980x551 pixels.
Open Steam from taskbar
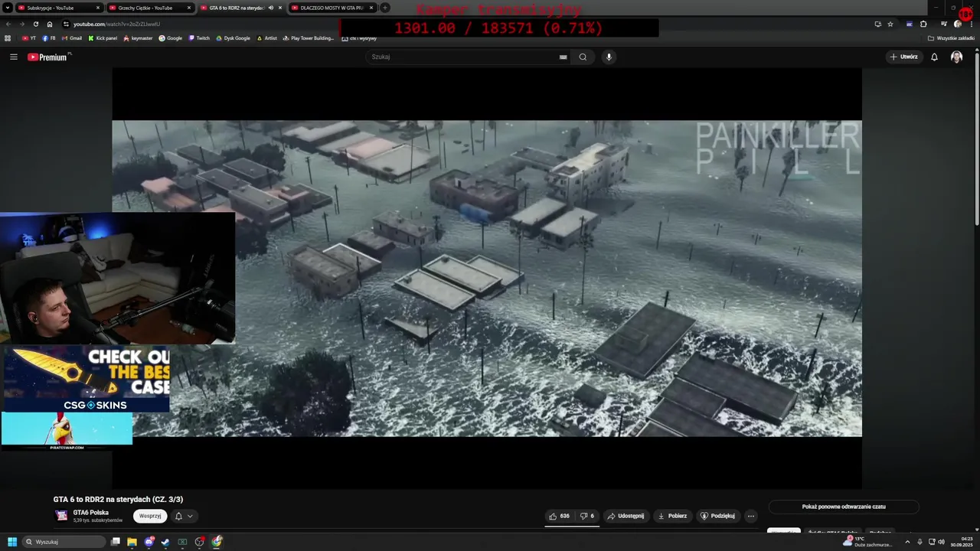pyautogui.click(x=165, y=542)
